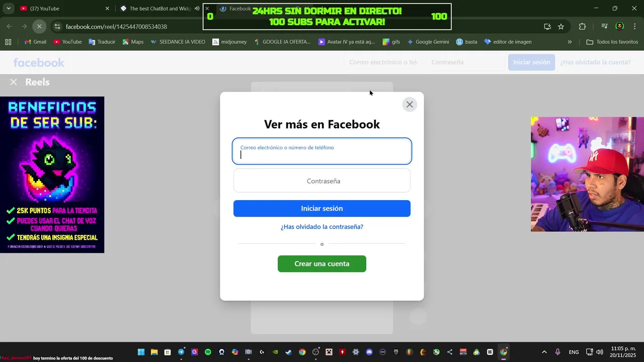Screen dimensions: 644x362
Task: Open the install app icon in address bar
Action: tap(547, 26)
